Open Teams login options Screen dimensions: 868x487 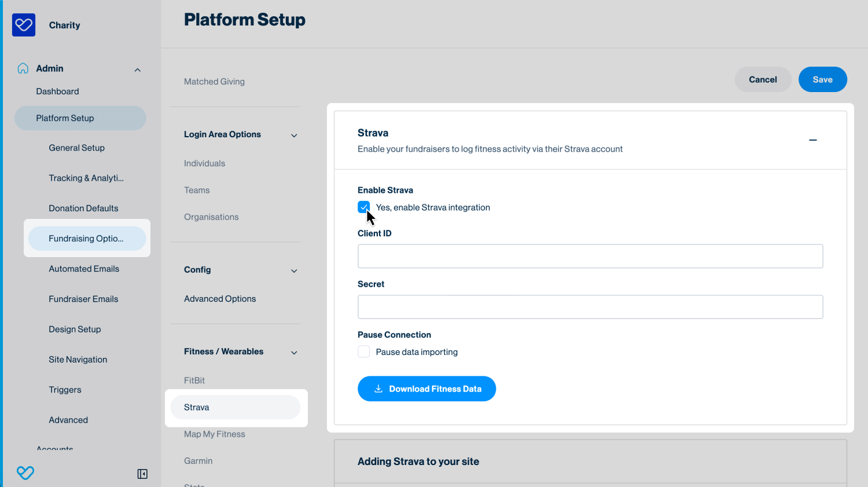pyautogui.click(x=197, y=190)
